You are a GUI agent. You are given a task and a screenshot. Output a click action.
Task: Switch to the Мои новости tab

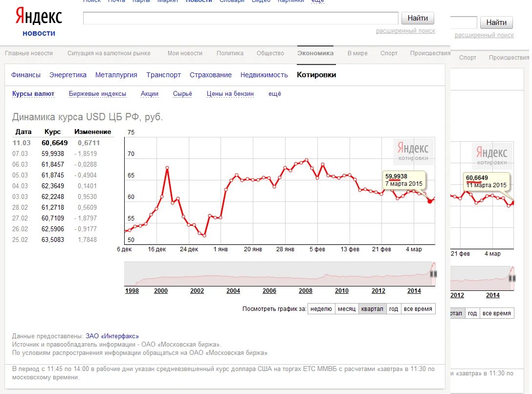coord(185,53)
